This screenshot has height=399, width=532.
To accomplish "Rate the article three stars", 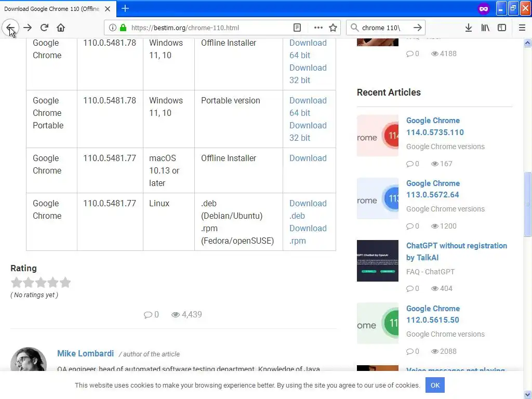I will 41,282.
